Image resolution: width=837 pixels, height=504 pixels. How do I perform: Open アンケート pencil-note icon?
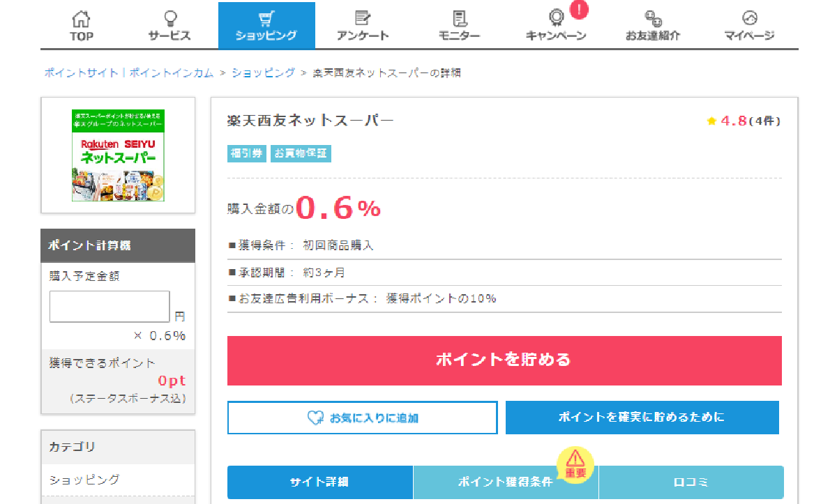[x=363, y=18]
